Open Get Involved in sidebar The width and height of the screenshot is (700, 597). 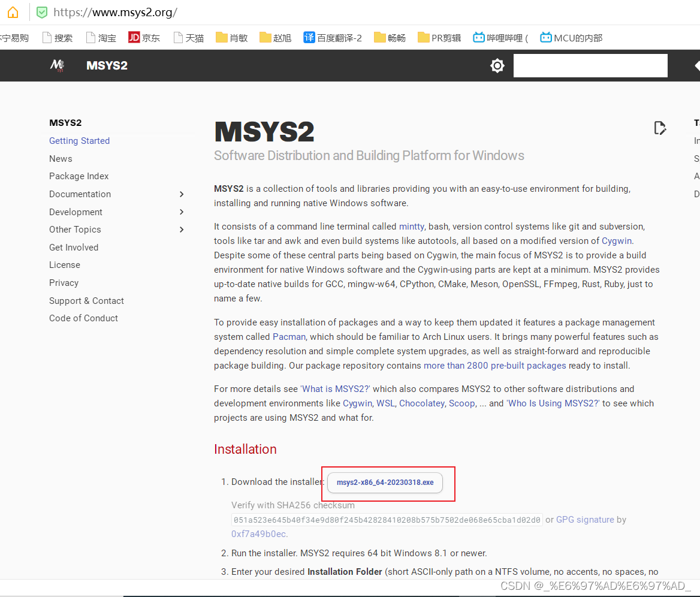tap(74, 248)
